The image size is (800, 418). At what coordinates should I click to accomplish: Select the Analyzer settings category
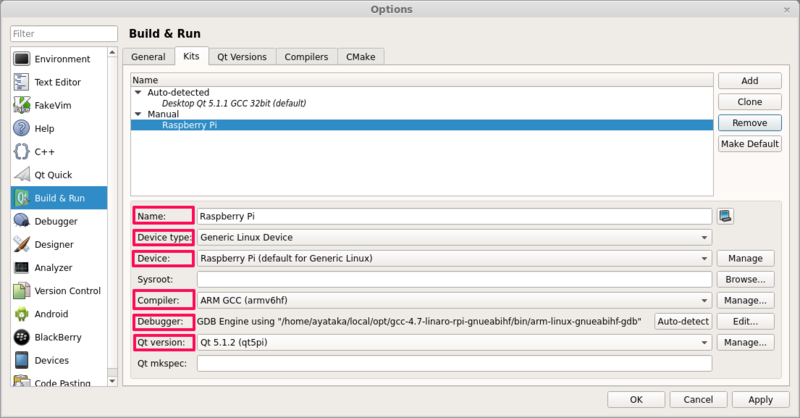(59, 267)
